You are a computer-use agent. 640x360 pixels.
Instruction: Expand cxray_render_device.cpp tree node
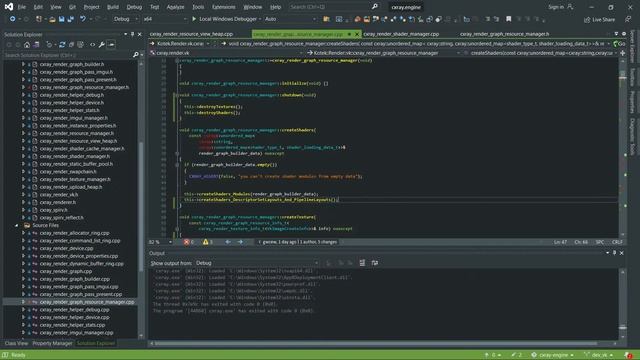coord(23,248)
